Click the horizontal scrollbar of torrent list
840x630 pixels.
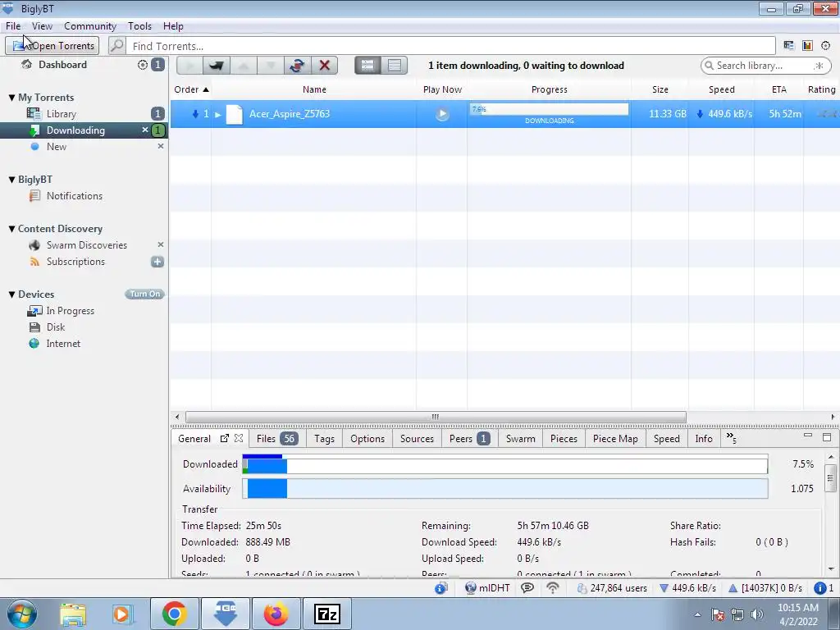pos(436,417)
